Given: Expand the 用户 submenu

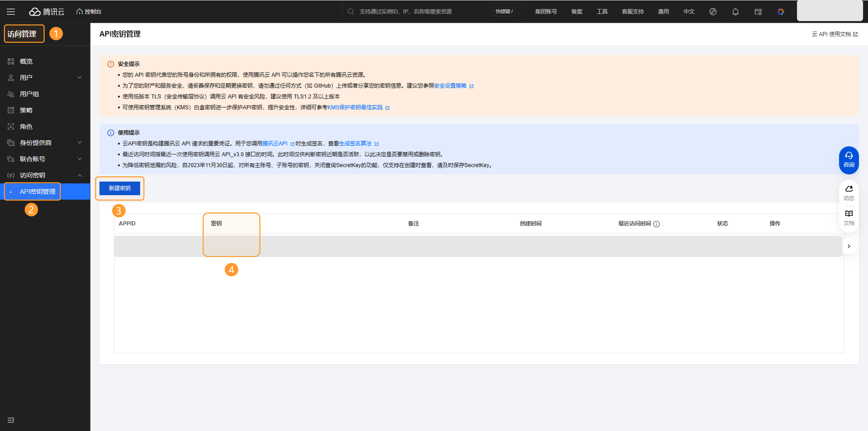Looking at the screenshot, I should 79,78.
